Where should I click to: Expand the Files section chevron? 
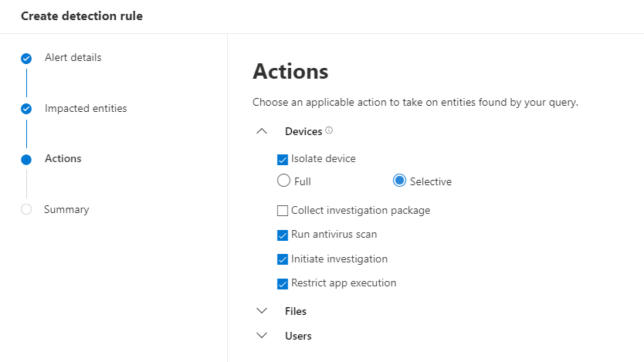coord(262,311)
